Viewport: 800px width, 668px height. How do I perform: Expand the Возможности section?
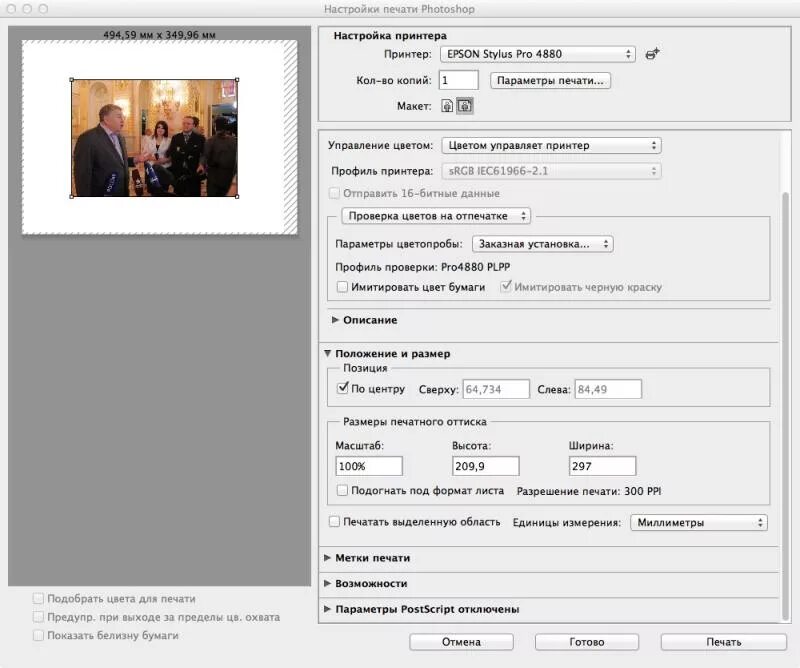(328, 583)
